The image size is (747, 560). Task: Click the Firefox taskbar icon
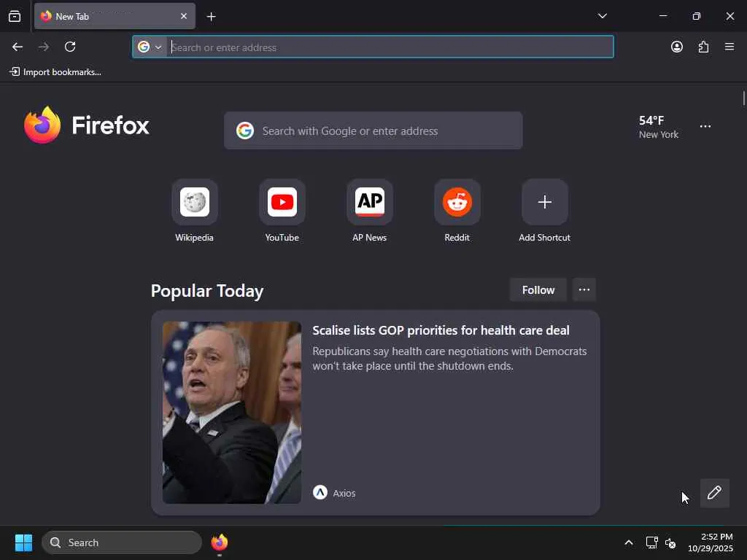click(219, 542)
